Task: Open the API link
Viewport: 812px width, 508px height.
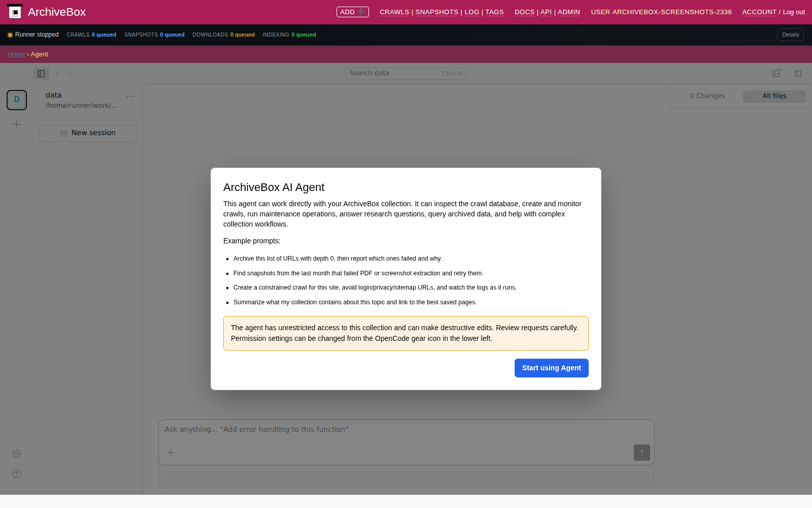Action: pos(546,12)
